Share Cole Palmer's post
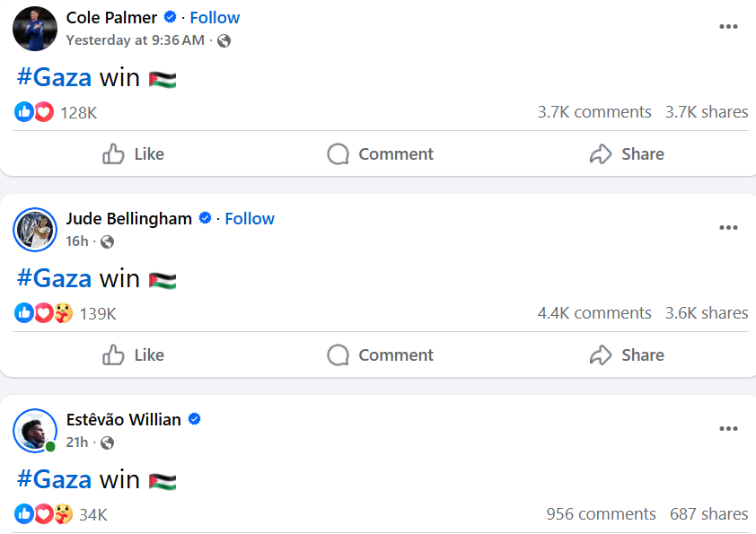 coord(627,154)
